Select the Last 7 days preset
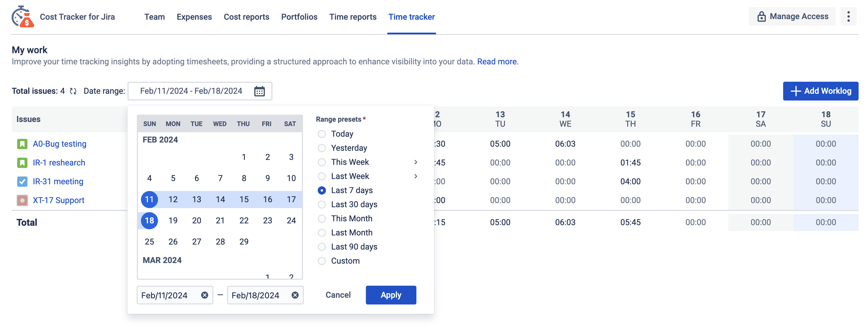The height and width of the screenshot is (328, 868). [322, 190]
